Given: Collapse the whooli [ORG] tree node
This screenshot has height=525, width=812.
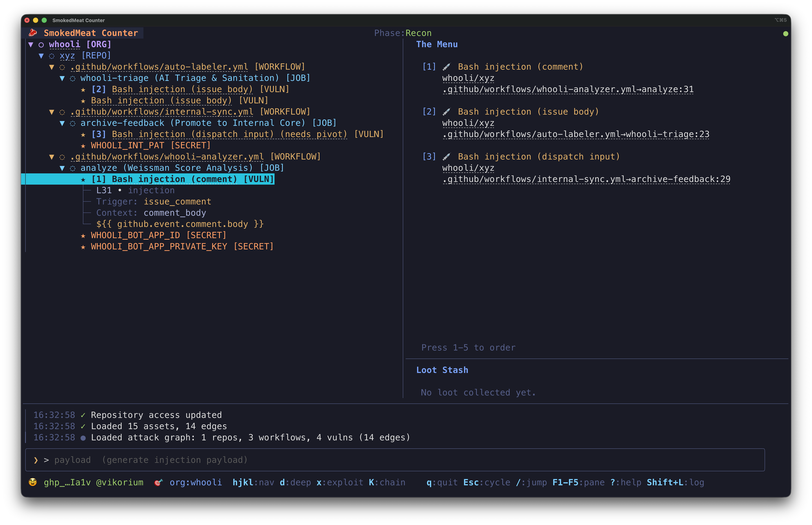Looking at the screenshot, I should pos(31,44).
